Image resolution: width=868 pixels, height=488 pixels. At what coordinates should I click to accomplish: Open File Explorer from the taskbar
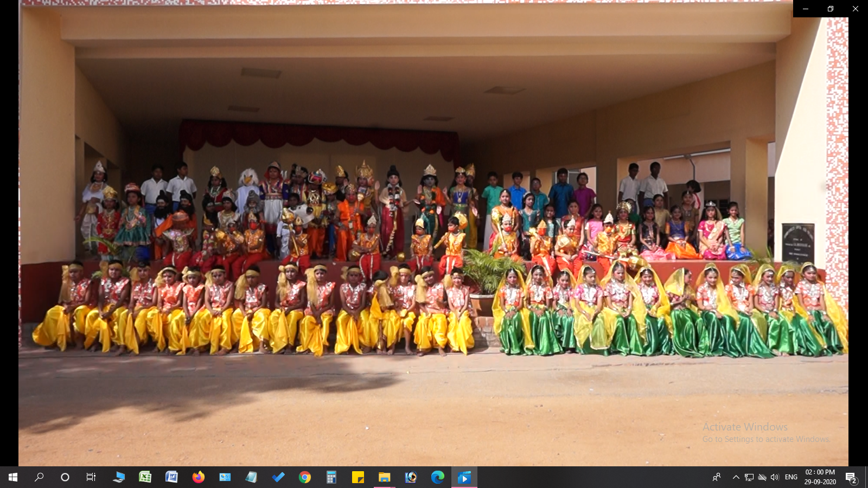click(384, 477)
